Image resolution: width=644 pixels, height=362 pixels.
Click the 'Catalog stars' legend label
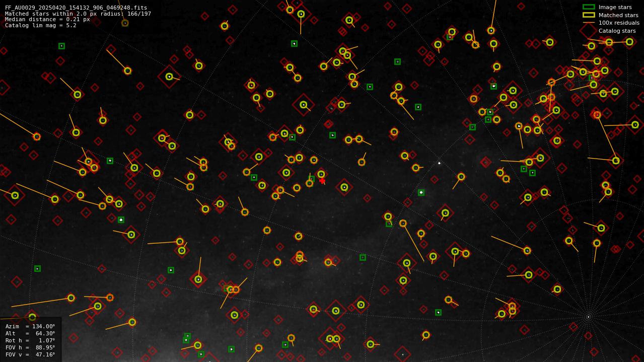(617, 31)
